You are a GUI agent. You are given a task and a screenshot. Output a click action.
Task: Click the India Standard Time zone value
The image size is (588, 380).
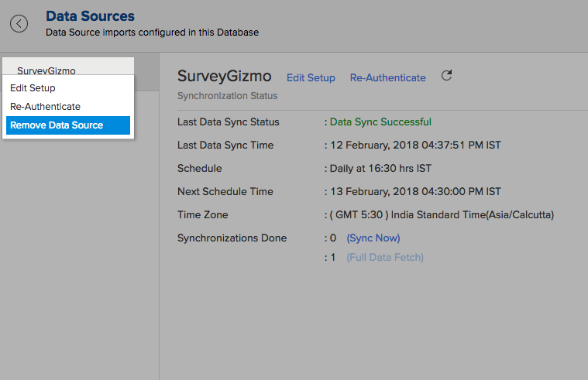(442, 214)
